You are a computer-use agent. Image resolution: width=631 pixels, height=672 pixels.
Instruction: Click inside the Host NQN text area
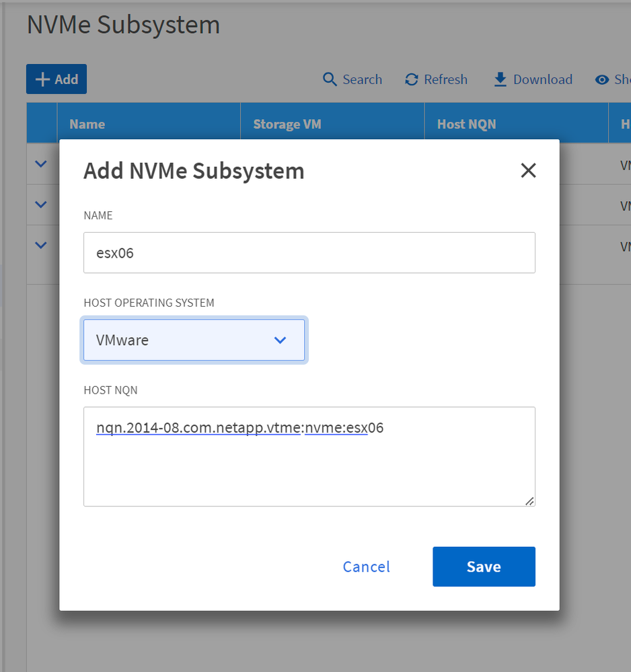coord(309,464)
